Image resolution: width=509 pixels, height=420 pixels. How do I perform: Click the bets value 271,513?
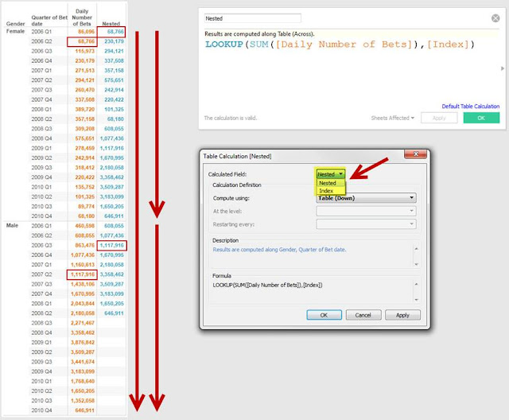(x=85, y=71)
